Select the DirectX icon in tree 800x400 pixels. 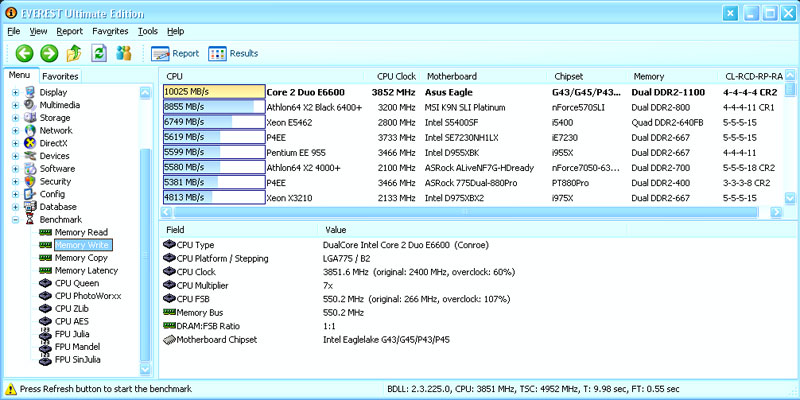[x=30, y=143]
